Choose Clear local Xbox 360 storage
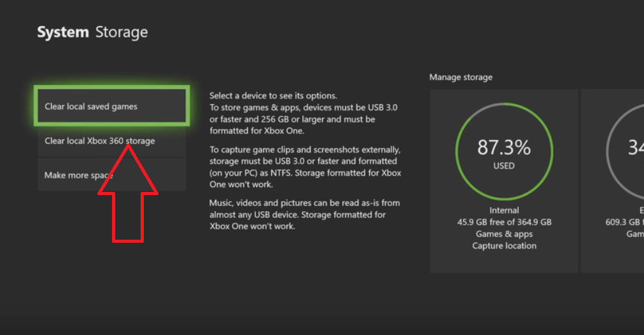 tap(111, 141)
